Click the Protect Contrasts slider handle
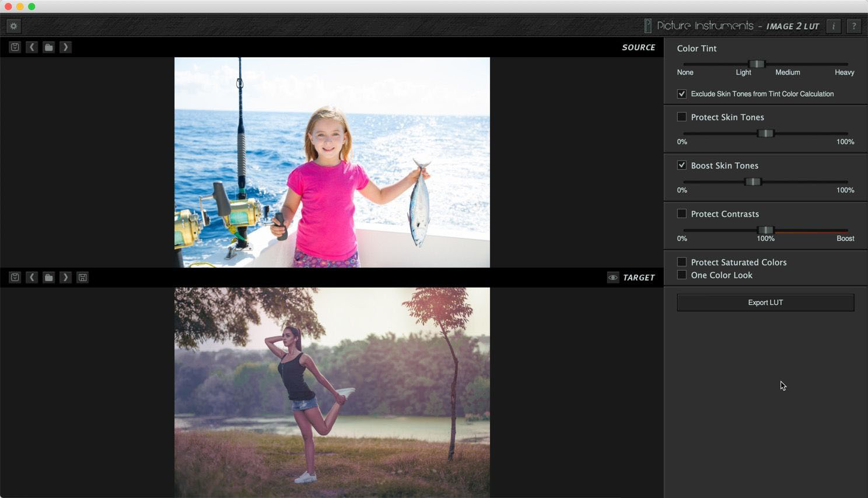The image size is (868, 498). 765,230
